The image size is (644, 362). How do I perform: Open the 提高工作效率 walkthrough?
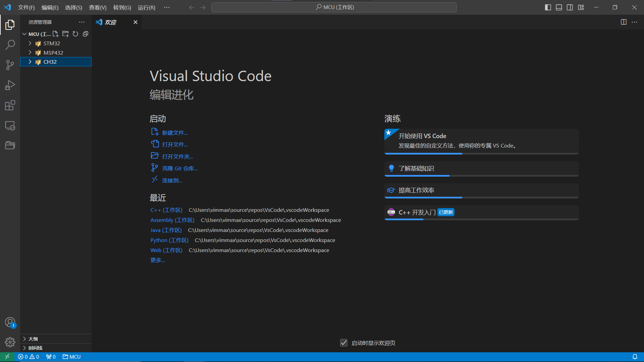481,191
